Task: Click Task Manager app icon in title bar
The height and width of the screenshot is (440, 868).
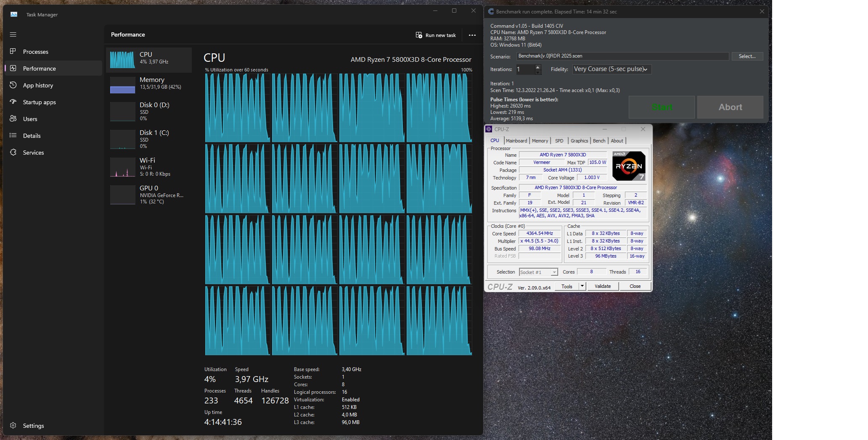Action: tap(14, 14)
